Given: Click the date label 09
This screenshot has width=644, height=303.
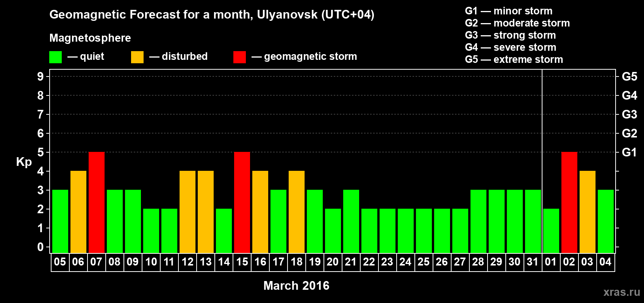Looking at the screenshot, I should click(x=133, y=262).
